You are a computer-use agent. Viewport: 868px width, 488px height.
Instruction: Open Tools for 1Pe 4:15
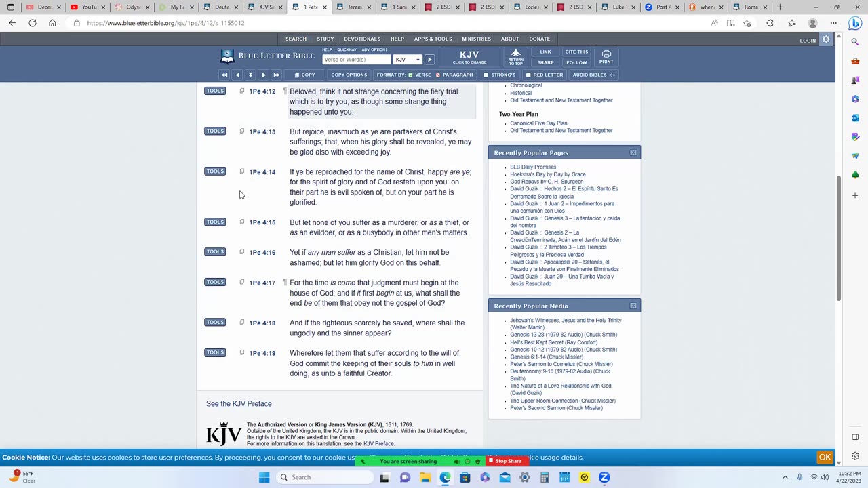tap(215, 222)
